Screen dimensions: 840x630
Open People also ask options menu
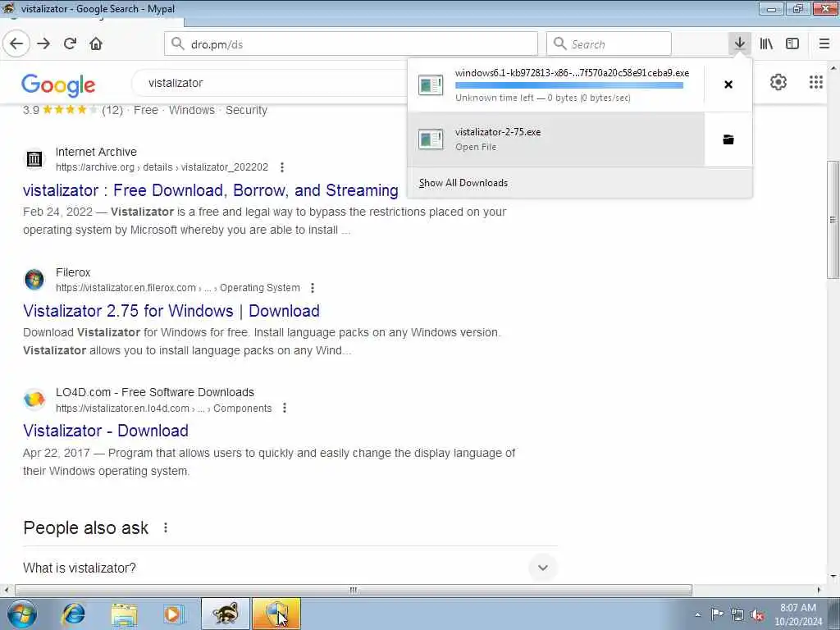point(166,527)
